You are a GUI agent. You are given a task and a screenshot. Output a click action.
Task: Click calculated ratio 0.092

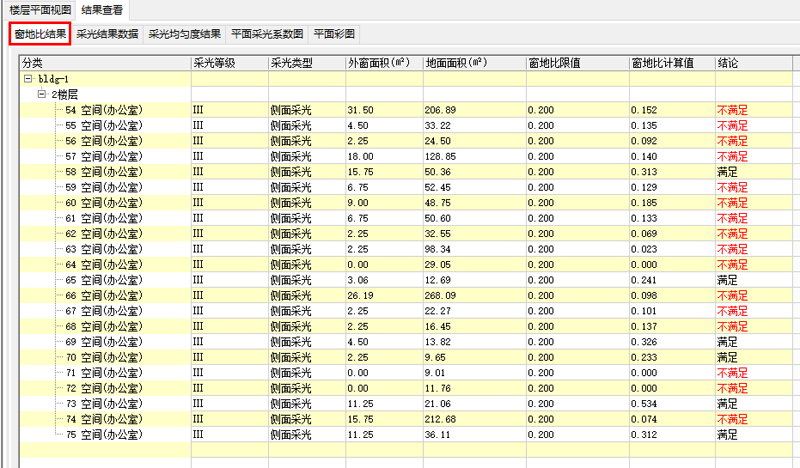(x=644, y=141)
